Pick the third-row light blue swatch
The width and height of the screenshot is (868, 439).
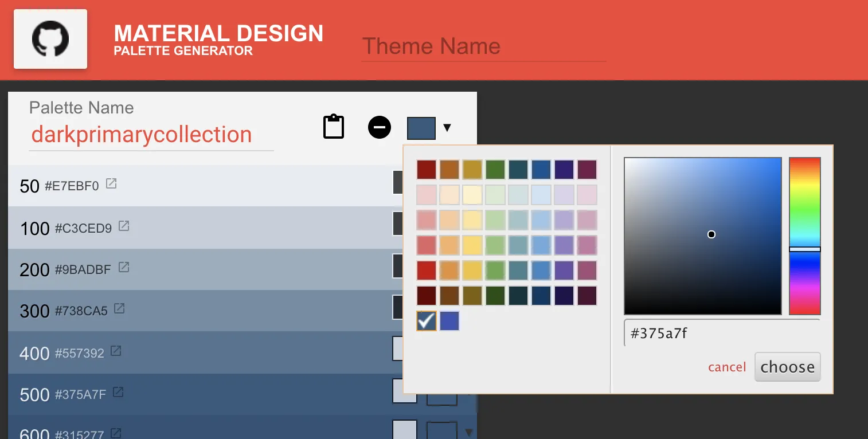tap(541, 220)
